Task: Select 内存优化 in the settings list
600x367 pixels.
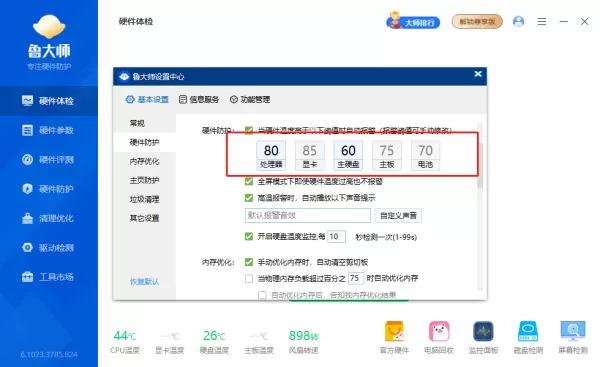Action: 144,161
